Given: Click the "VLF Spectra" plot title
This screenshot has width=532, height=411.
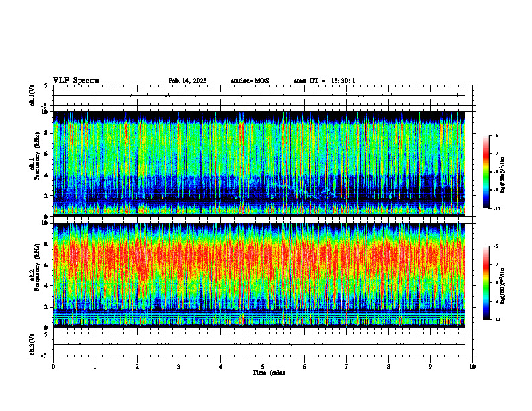Looking at the screenshot, I should (x=76, y=81).
